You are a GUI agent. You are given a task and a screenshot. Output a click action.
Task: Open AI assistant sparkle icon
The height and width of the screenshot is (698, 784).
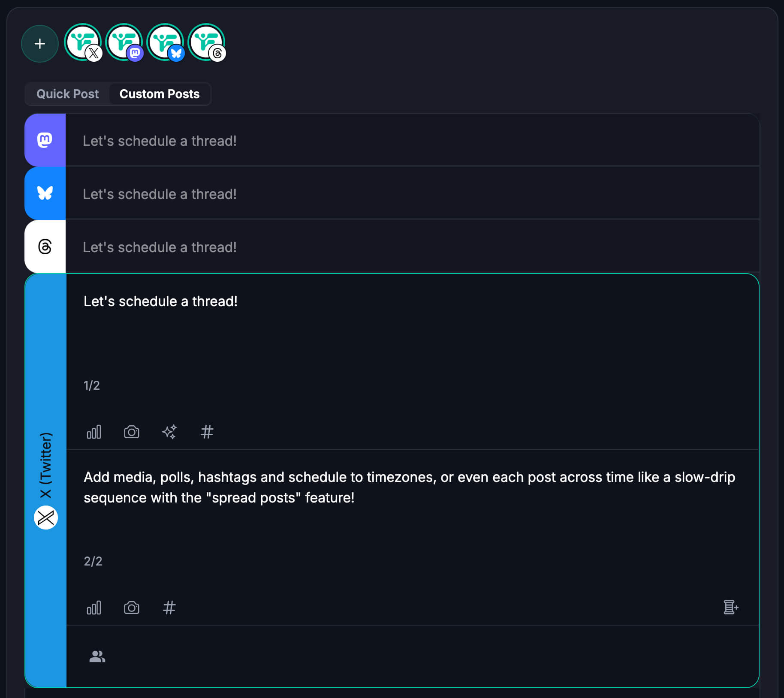point(169,432)
